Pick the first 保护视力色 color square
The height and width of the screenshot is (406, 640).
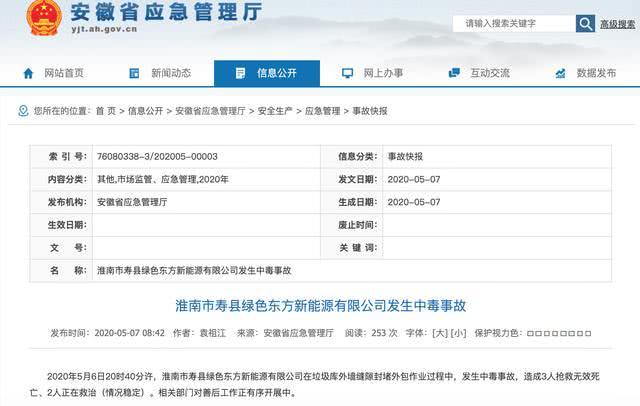pyautogui.click(x=530, y=333)
